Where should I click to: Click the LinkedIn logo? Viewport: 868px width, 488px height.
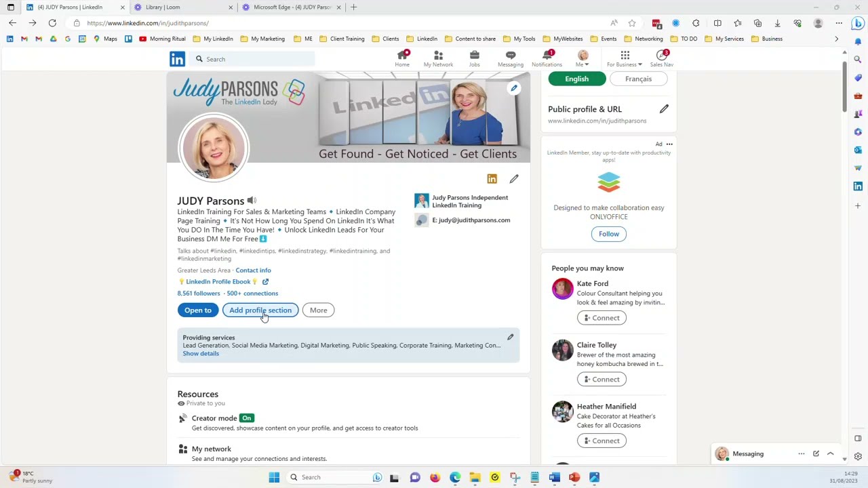point(177,59)
